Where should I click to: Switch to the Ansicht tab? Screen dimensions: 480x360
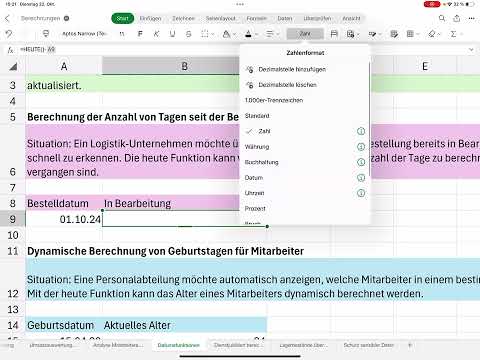[351, 18]
